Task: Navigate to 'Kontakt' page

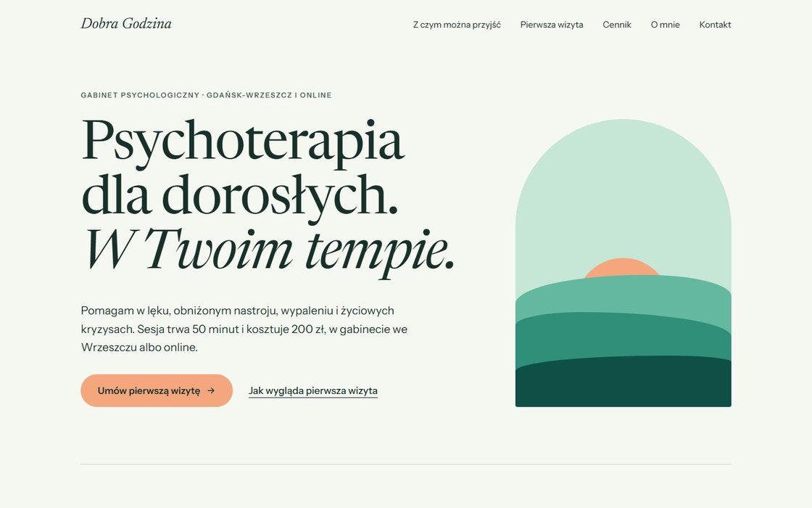Action: point(715,25)
